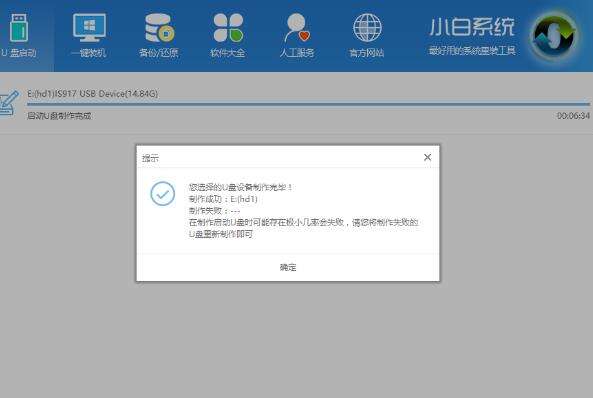The image size is (593, 398).
Task: Click the 您选择的U盘设备制作完毕 message
Action: [x=240, y=187]
